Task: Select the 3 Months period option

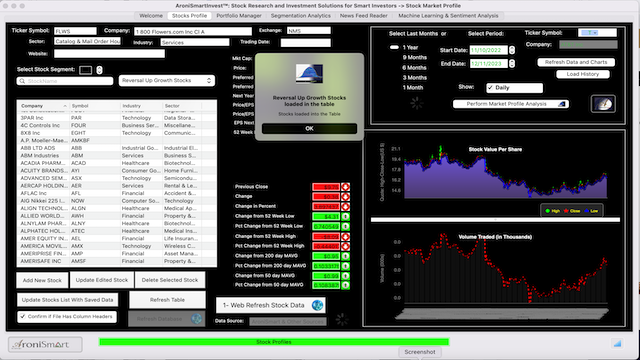Action: pyautogui.click(x=414, y=78)
